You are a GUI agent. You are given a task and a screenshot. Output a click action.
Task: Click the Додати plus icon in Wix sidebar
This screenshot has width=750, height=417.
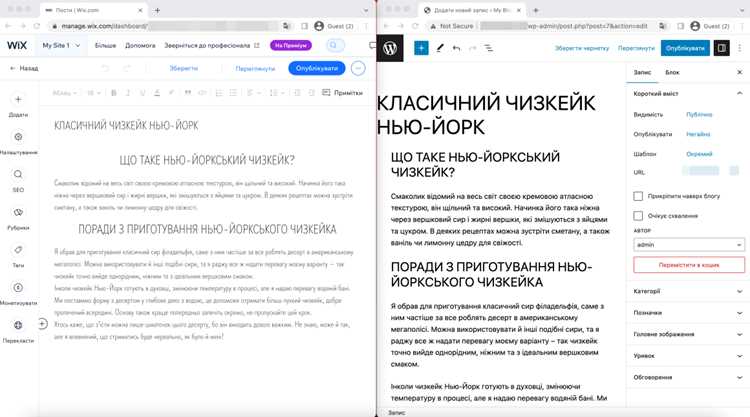pyautogui.click(x=18, y=99)
